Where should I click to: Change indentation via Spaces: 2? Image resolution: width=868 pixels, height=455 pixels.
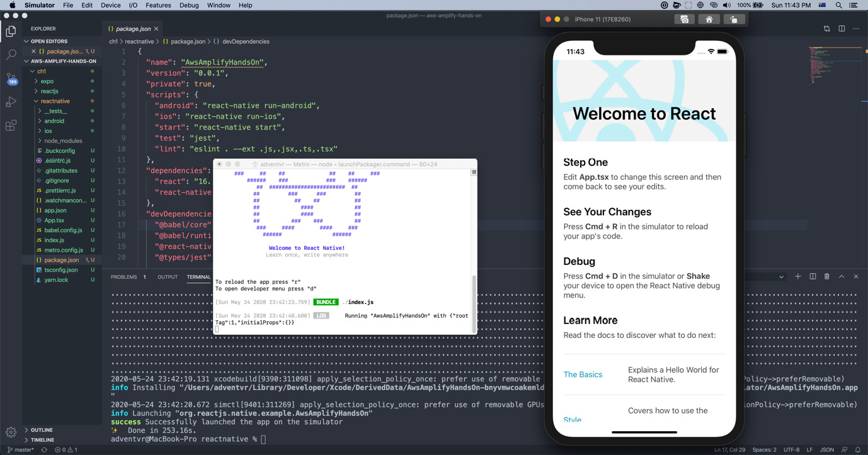764,450
